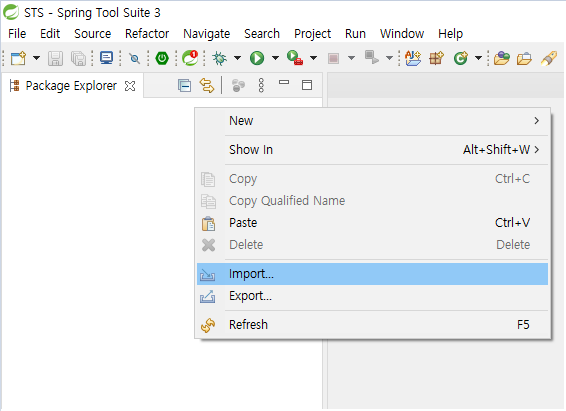Image resolution: width=566 pixels, height=411 pixels.
Task: Click the gray server launch icon
Action: tap(371, 58)
